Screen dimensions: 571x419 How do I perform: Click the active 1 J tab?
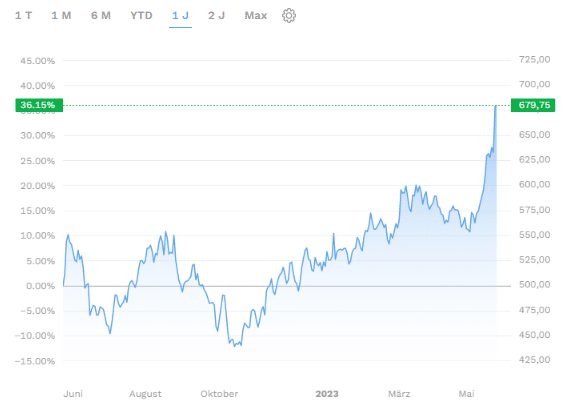(180, 16)
